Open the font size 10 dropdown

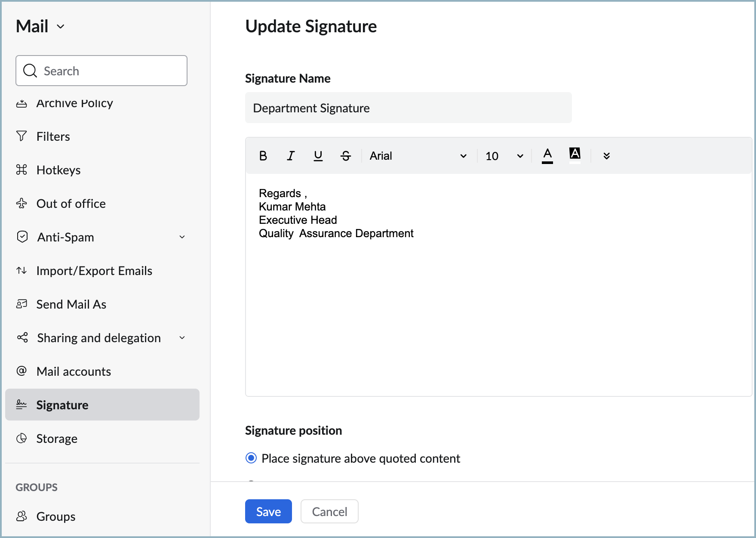pos(504,156)
